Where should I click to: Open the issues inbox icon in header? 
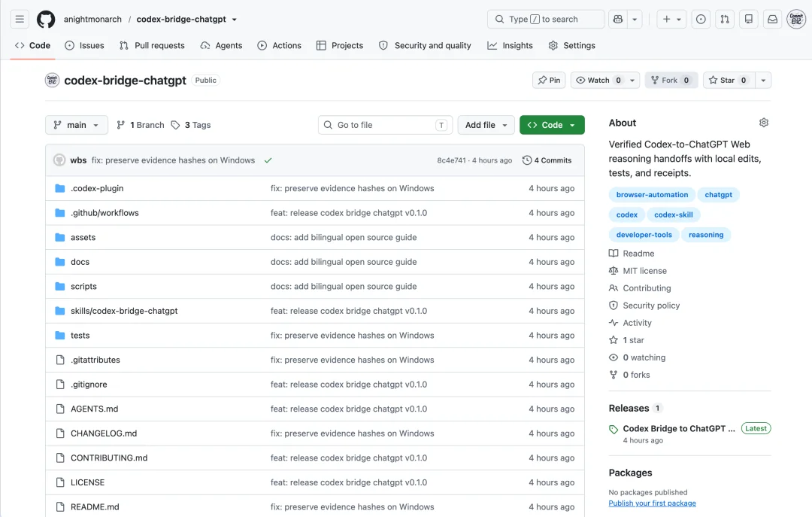click(x=701, y=19)
